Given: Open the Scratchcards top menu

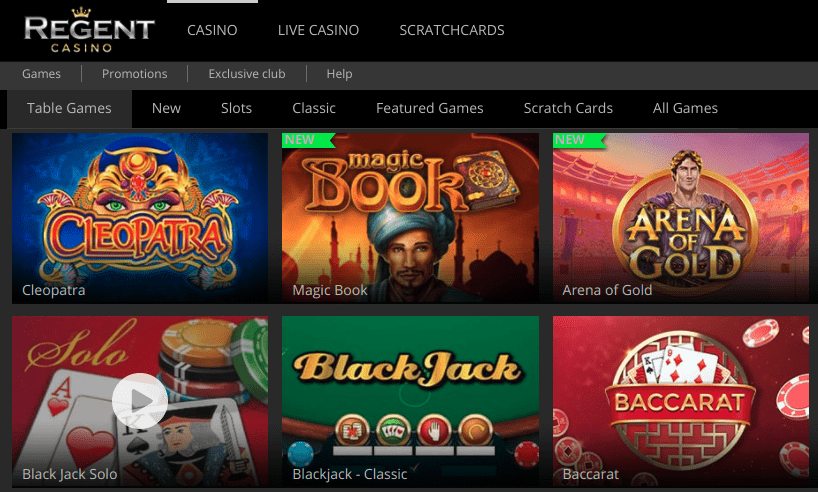Looking at the screenshot, I should click(452, 30).
